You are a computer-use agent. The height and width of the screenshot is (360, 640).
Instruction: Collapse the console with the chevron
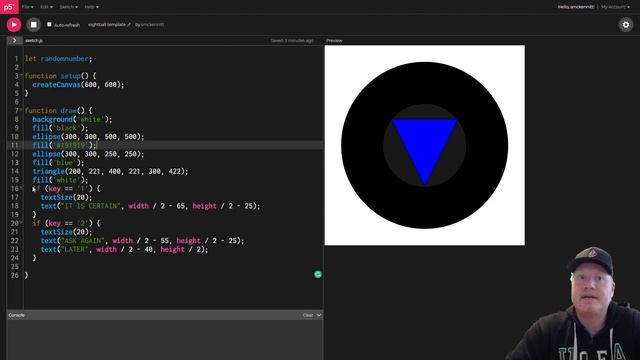[x=319, y=315]
